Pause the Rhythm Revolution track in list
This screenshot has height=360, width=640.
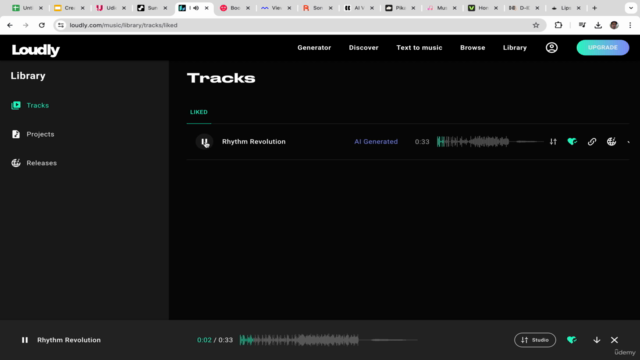coord(204,142)
